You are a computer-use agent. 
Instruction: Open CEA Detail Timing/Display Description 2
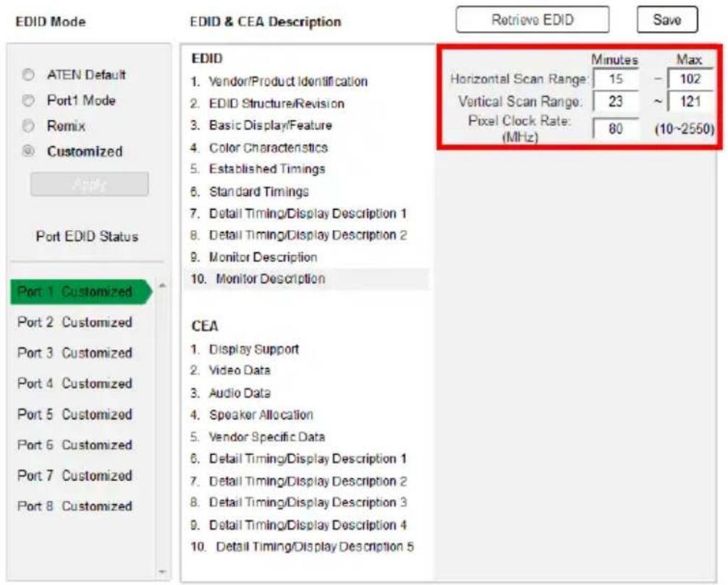299,481
